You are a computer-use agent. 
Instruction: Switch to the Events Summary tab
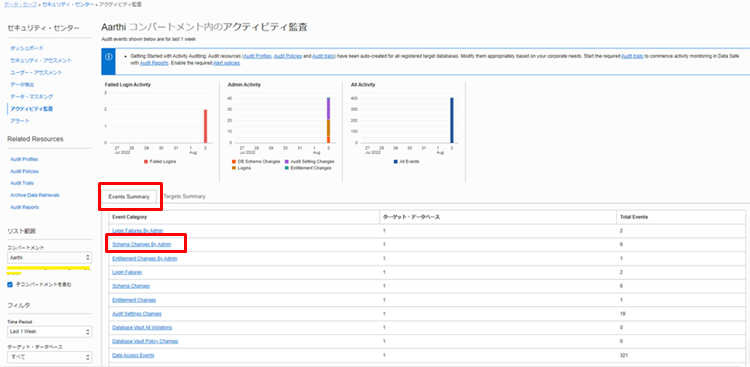129,197
